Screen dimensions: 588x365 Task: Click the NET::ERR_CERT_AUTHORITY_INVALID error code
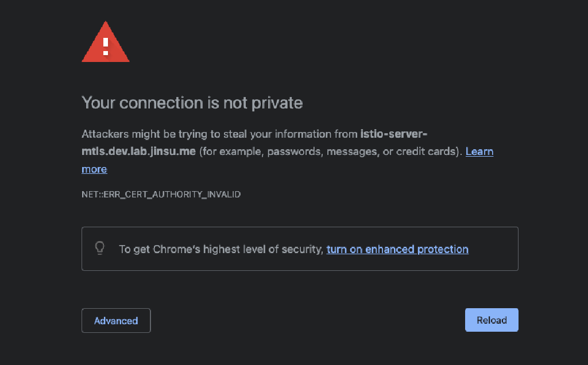[x=161, y=194]
